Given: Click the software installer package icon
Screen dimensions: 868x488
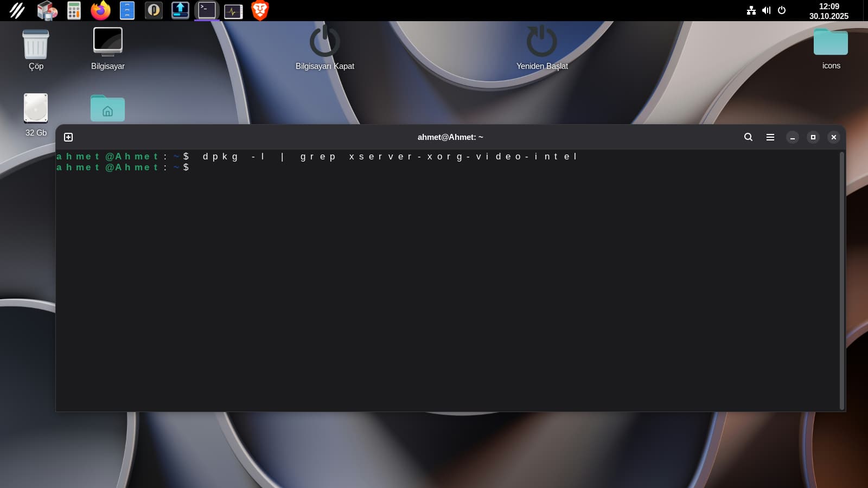Looking at the screenshot, I should pos(47,10).
